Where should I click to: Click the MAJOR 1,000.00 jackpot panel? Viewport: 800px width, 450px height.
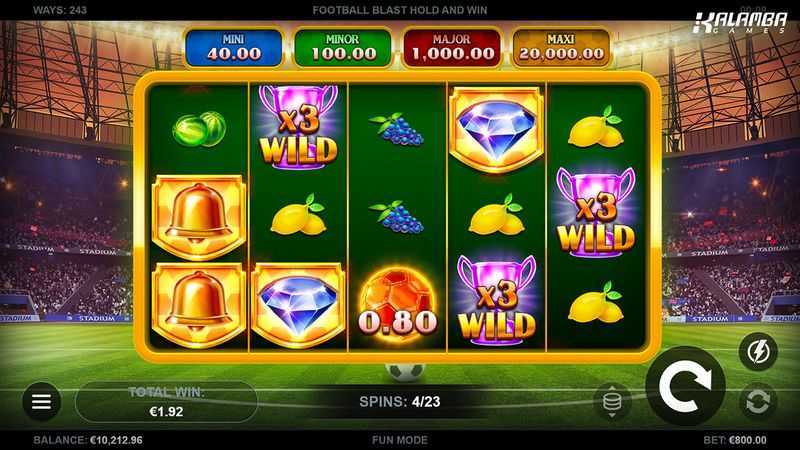(453, 48)
